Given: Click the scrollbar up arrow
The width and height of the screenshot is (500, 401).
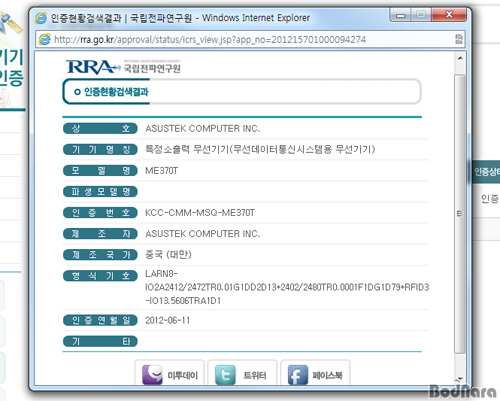Looking at the screenshot, I should coord(460,58).
